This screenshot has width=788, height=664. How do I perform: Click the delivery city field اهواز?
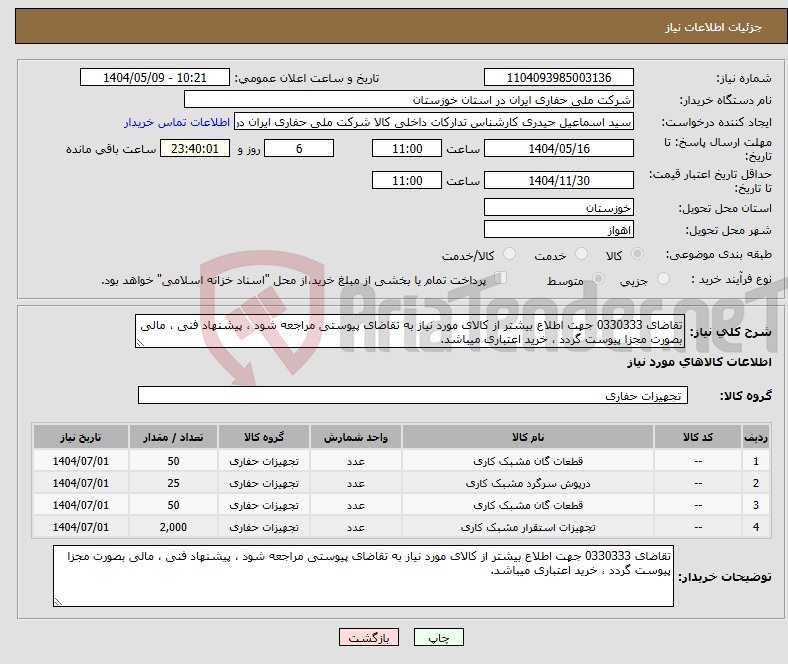coord(558,229)
